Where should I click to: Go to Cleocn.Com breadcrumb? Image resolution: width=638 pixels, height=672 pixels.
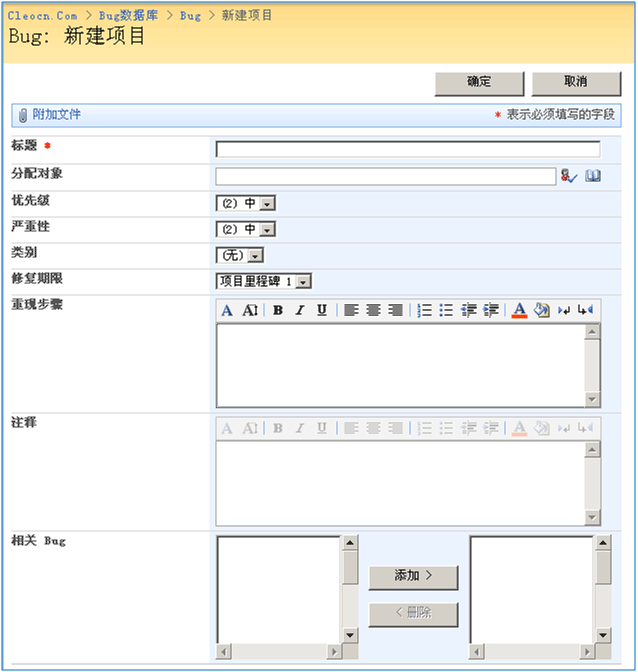pos(42,16)
